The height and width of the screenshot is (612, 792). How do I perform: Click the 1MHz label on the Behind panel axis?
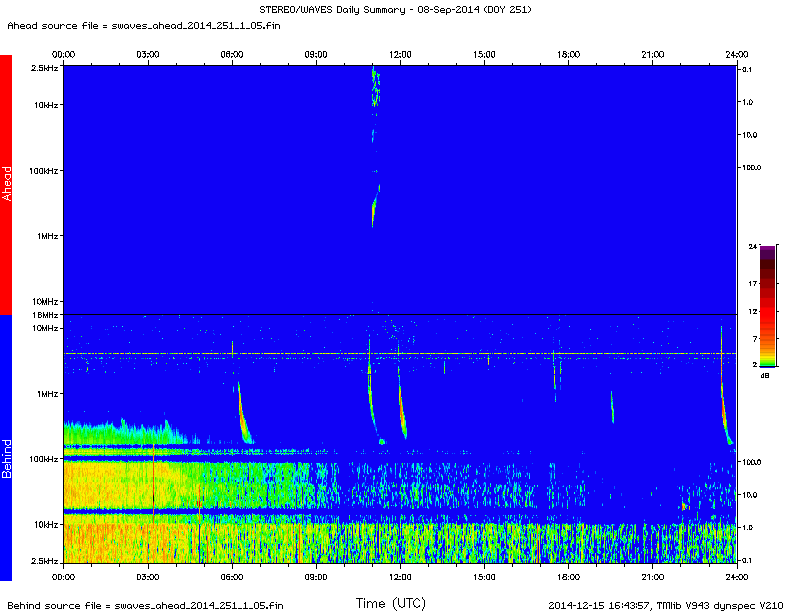point(47,393)
